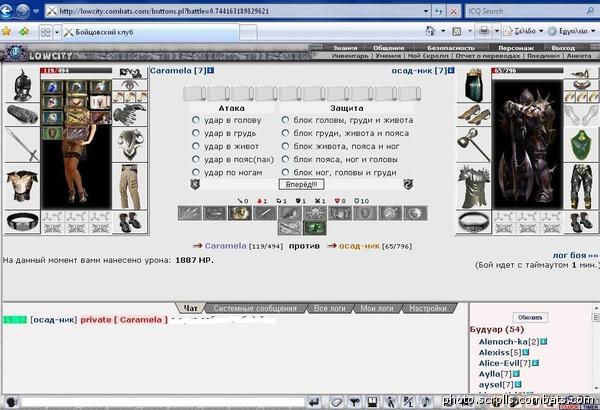Open the Персонаж top menu
Image resolution: width=600 pixels, height=410 pixels.
click(x=515, y=48)
